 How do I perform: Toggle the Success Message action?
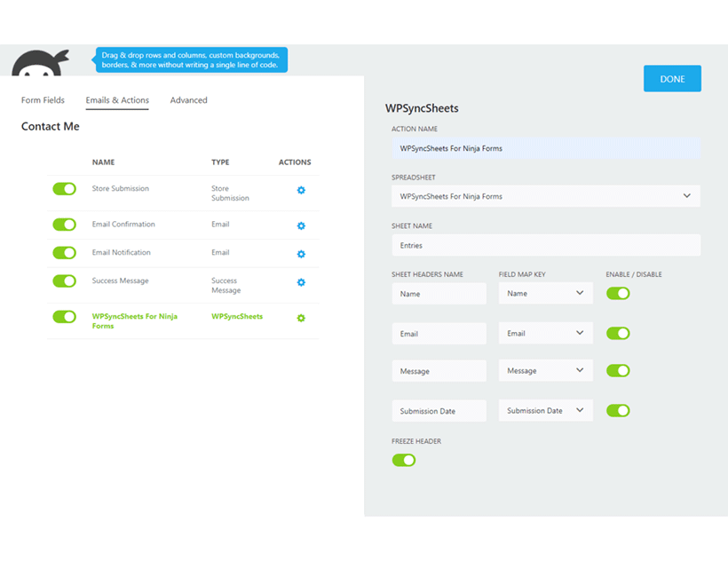(64, 281)
